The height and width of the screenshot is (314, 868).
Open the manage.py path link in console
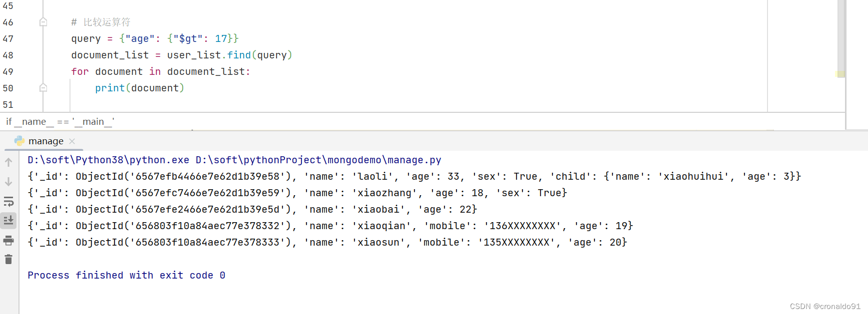click(318, 160)
